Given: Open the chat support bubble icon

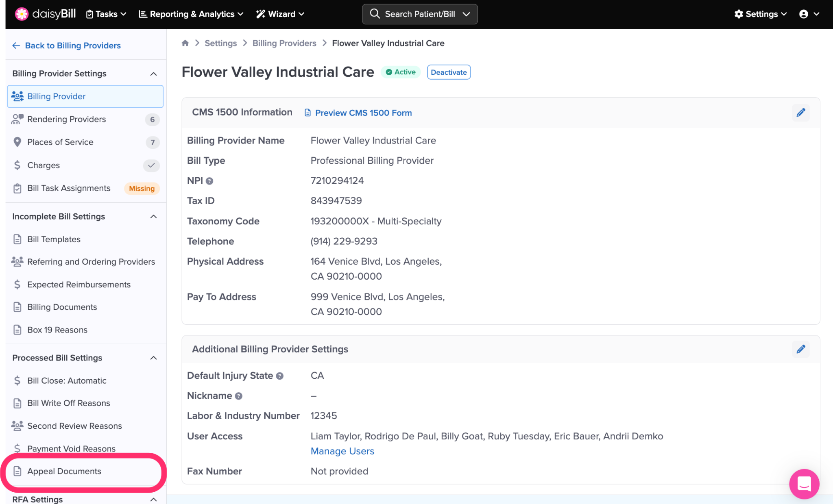Looking at the screenshot, I should point(804,484).
